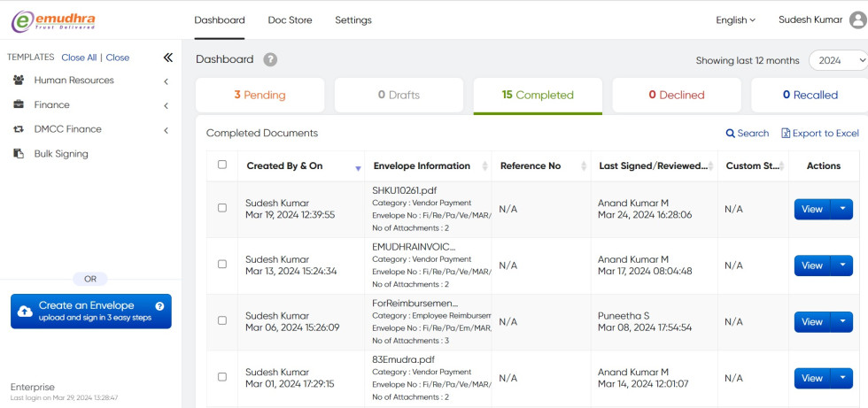Click the eMudhra logo
The width and height of the screenshot is (868, 408).
coord(53,20)
